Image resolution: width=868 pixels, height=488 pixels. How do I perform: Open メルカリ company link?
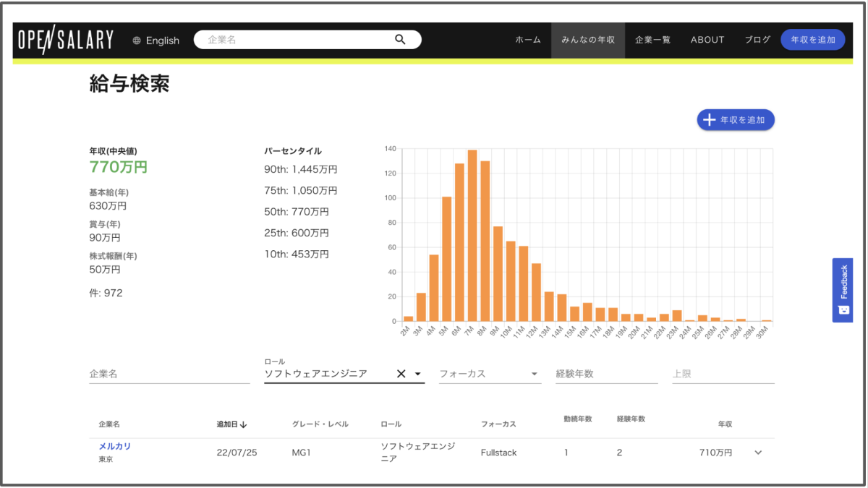pyautogui.click(x=115, y=446)
